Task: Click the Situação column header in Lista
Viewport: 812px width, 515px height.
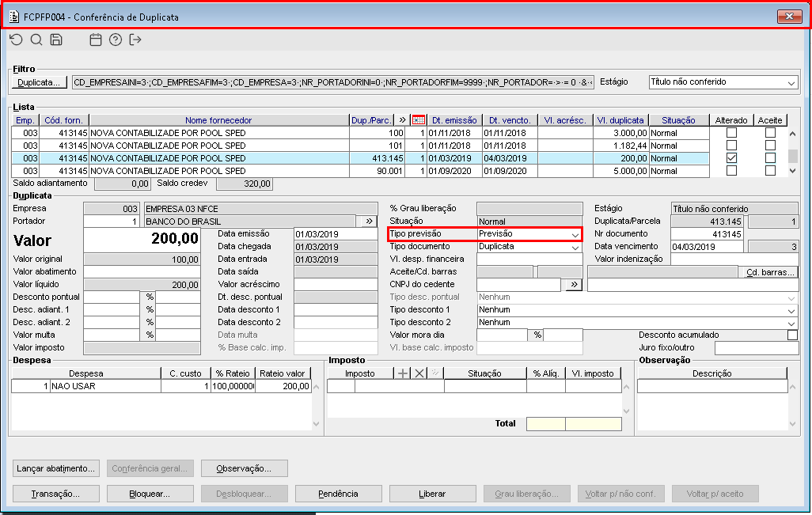Action: click(x=677, y=120)
